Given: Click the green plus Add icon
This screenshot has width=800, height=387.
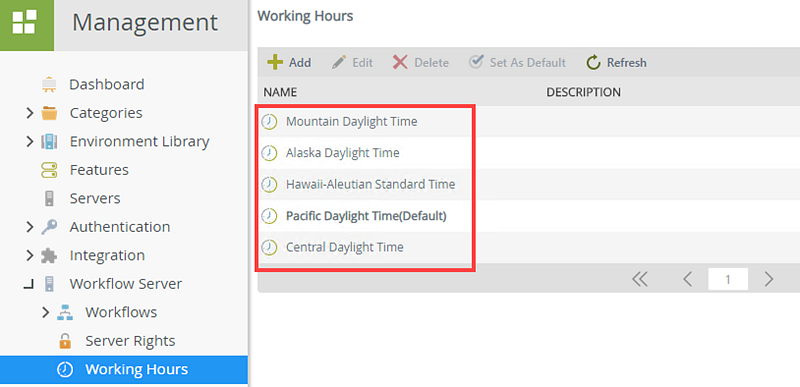Looking at the screenshot, I should [x=275, y=62].
